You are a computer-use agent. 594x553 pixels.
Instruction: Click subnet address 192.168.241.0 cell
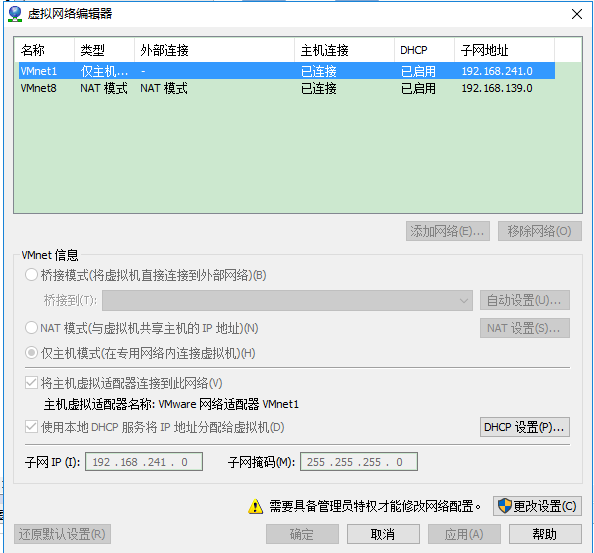tap(497, 71)
